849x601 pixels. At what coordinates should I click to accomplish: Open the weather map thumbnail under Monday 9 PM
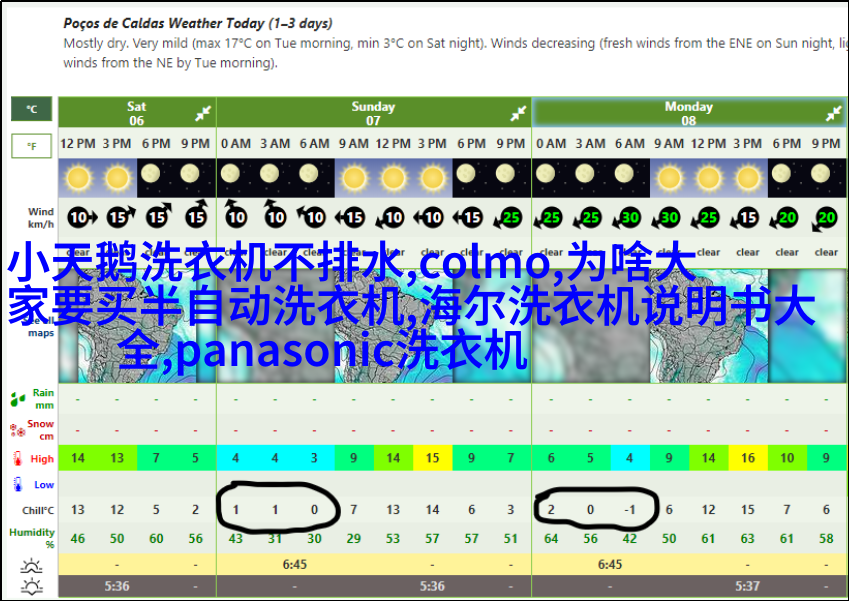807,326
